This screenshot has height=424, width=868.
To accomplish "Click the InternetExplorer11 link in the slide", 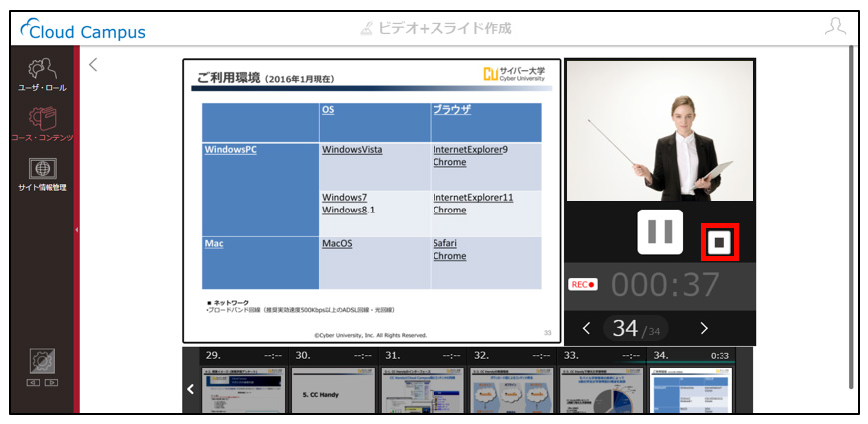I will coord(473,198).
